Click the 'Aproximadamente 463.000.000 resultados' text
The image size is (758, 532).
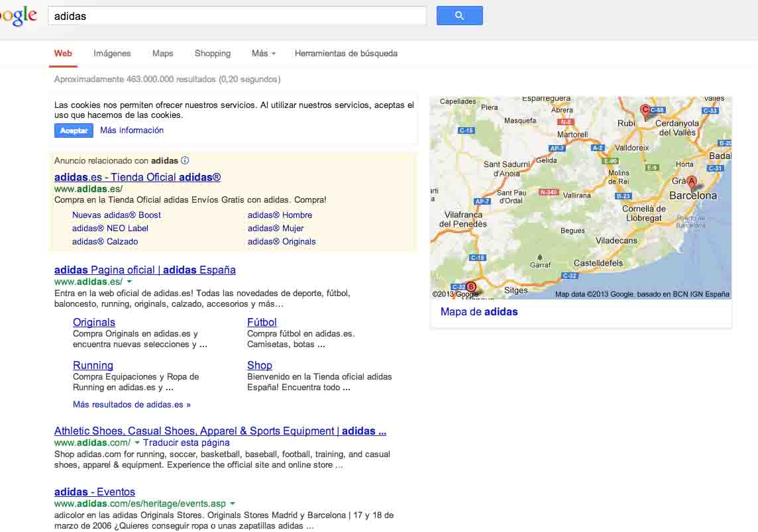coord(167,79)
